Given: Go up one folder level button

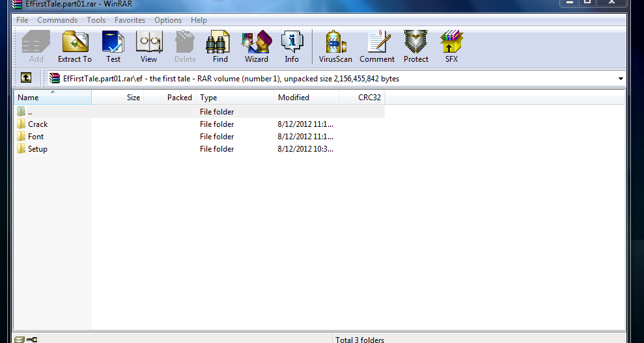Looking at the screenshot, I should click(x=25, y=78).
